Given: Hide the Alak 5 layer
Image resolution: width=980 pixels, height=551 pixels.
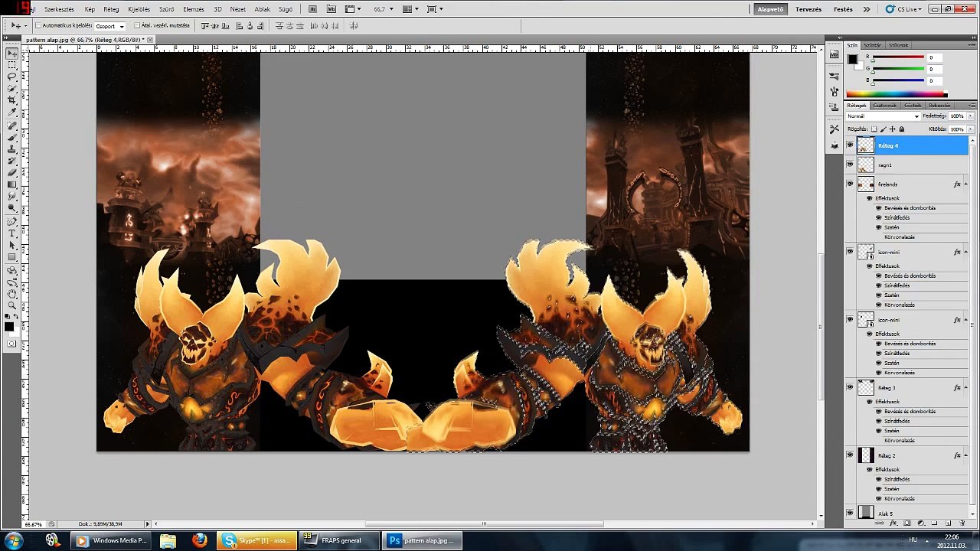Looking at the screenshot, I should (850, 514).
